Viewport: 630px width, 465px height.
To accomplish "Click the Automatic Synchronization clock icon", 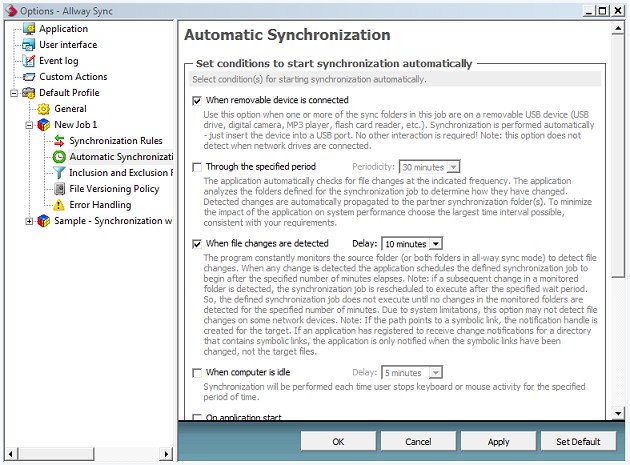I will coord(59,157).
